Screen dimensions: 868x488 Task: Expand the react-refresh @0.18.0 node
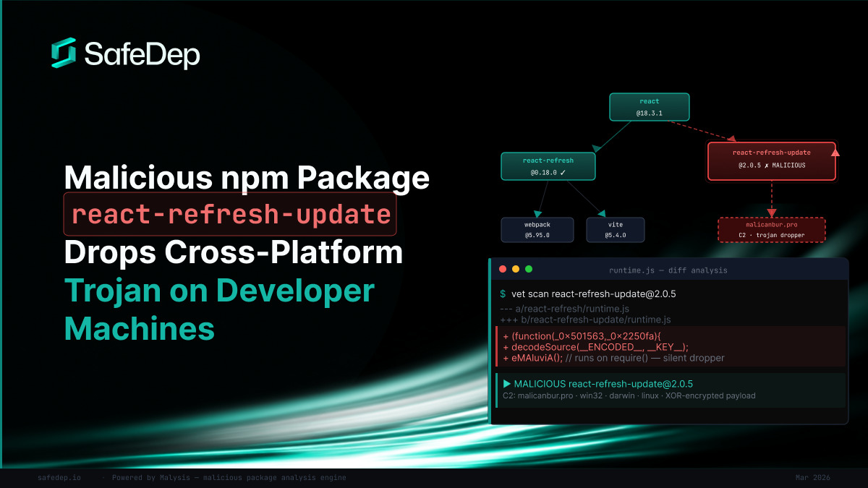[548, 166]
